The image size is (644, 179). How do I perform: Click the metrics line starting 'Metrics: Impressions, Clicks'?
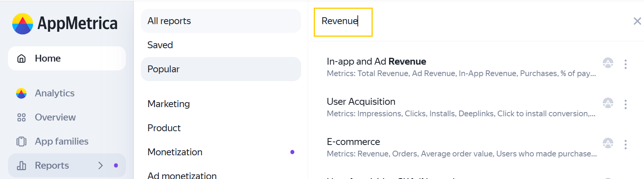[x=461, y=114]
